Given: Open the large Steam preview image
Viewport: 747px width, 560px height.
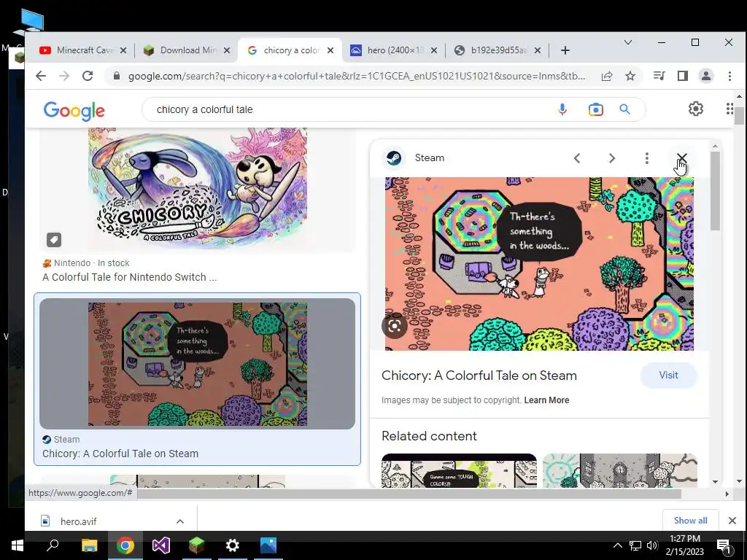Looking at the screenshot, I should (x=539, y=264).
